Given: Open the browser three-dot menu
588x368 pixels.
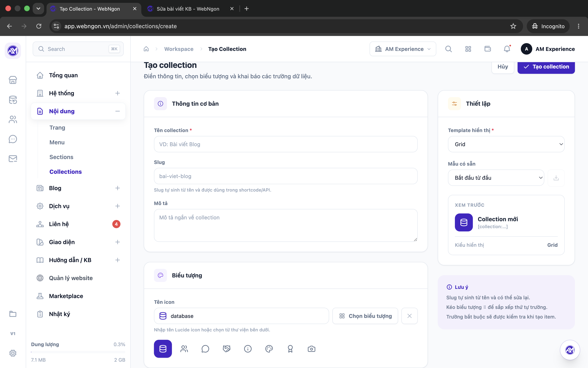Looking at the screenshot, I should [x=579, y=26].
